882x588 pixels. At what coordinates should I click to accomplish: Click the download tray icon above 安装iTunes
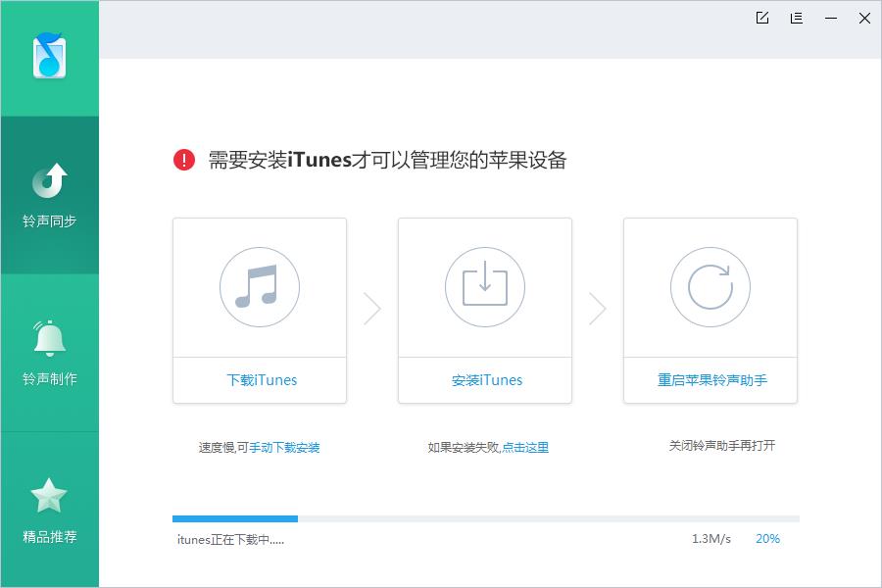click(x=484, y=286)
